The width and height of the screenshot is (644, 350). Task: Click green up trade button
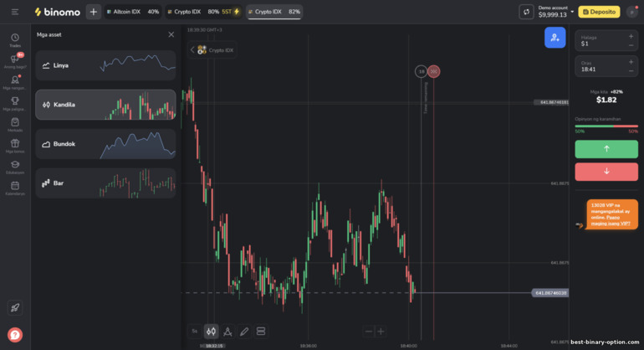[x=606, y=149]
